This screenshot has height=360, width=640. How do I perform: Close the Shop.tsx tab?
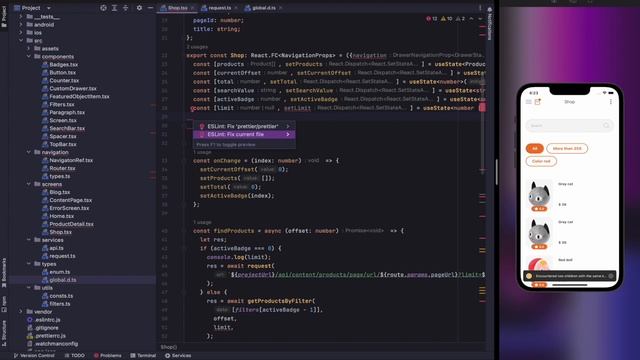(x=193, y=8)
